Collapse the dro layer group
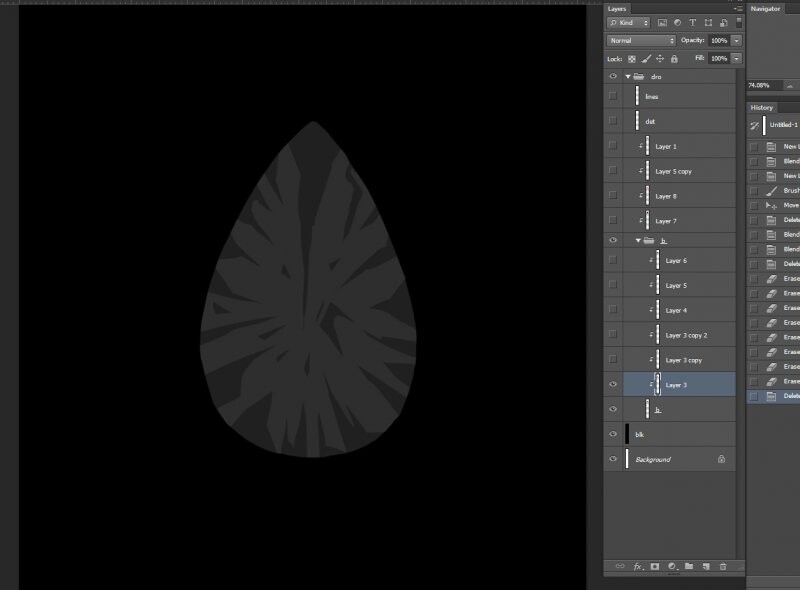Image resolution: width=800 pixels, height=590 pixels. [x=628, y=76]
